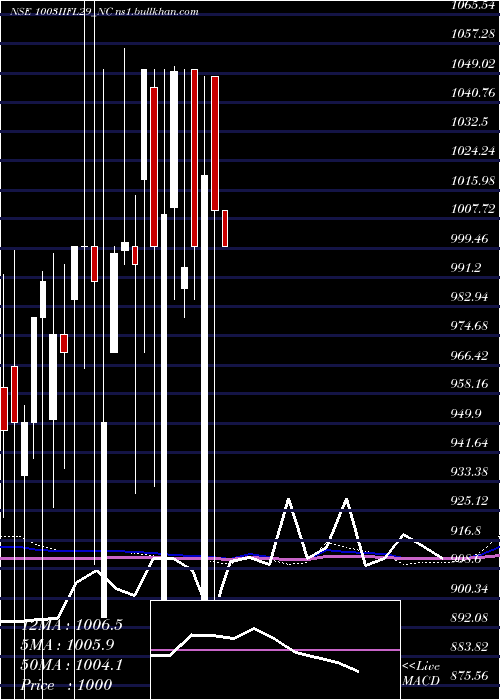Click the 5MA : 1005.9 readout

tap(68, 645)
